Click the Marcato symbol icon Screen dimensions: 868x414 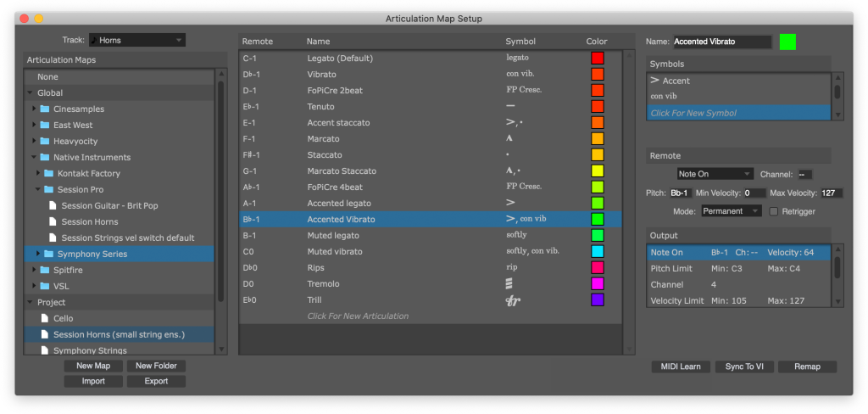click(509, 139)
